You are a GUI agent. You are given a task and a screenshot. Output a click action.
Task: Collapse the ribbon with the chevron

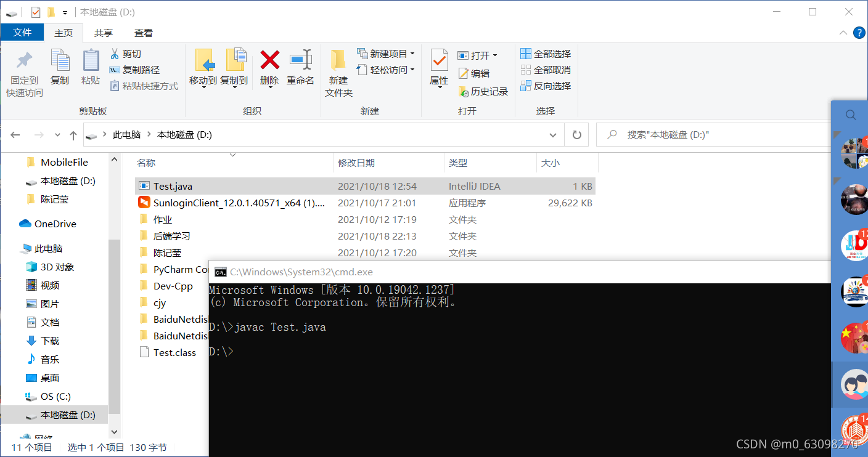click(x=843, y=33)
